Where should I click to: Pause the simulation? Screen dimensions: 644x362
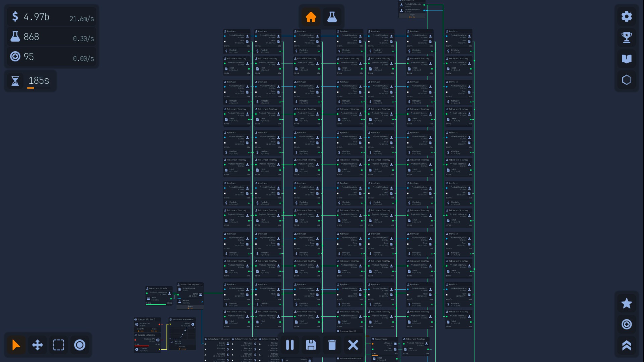pos(290,345)
